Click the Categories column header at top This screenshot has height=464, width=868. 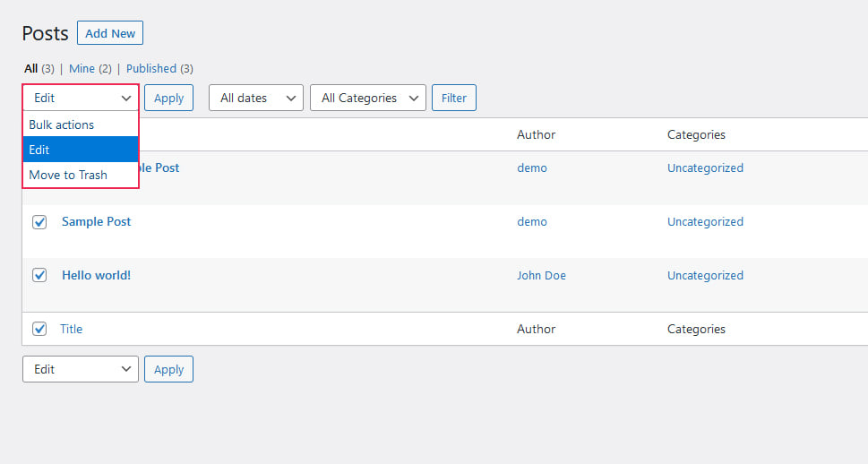[x=696, y=134]
